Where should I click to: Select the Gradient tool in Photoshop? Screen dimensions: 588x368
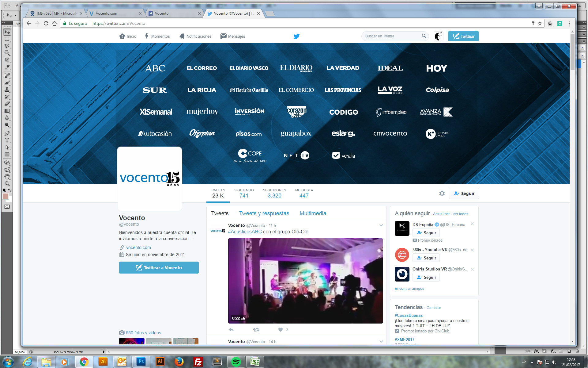tap(7, 111)
